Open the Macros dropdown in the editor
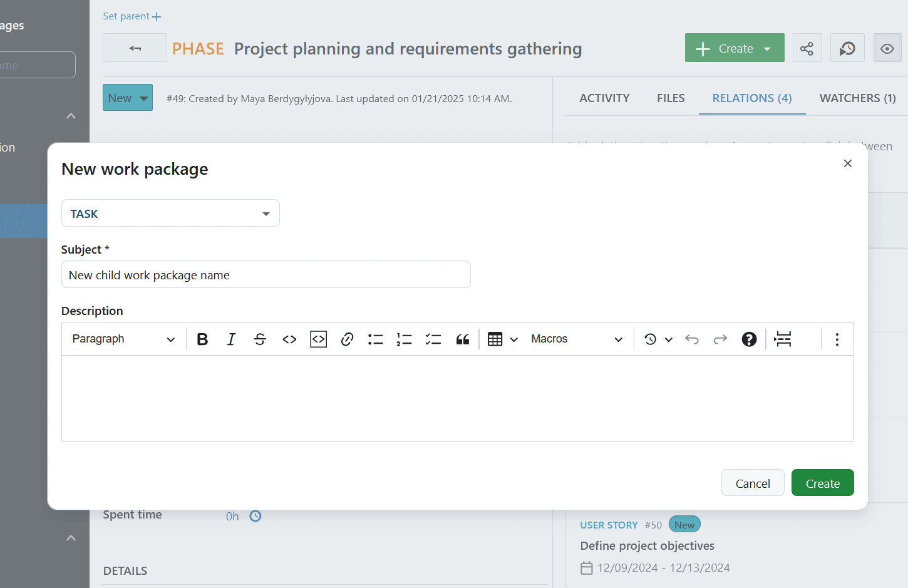The image size is (908, 588). coord(576,339)
